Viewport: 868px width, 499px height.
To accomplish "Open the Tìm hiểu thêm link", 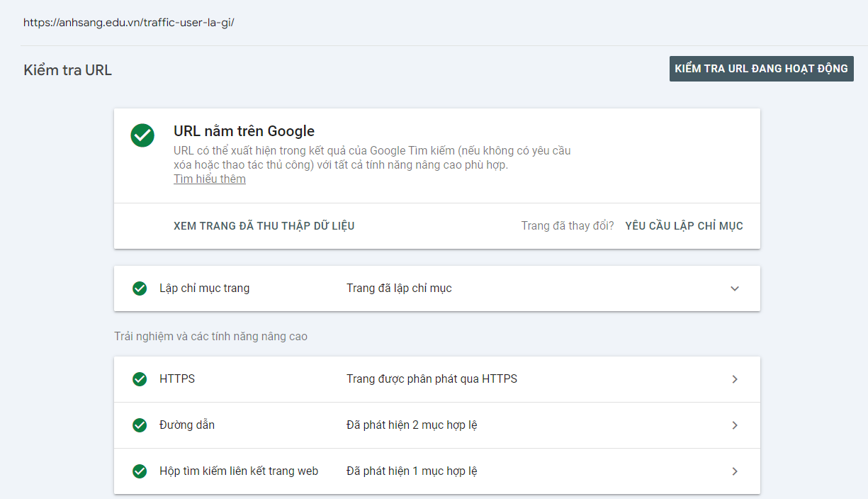I will (x=210, y=179).
